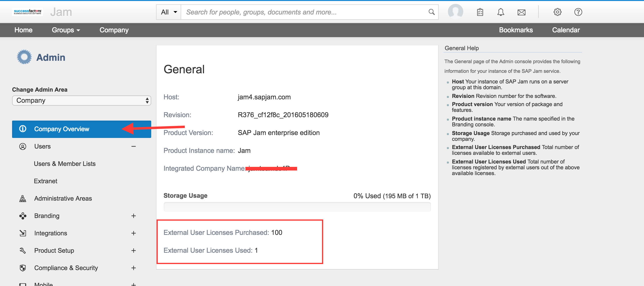
Task: Click the Administrative Areas icon
Action: (x=23, y=198)
